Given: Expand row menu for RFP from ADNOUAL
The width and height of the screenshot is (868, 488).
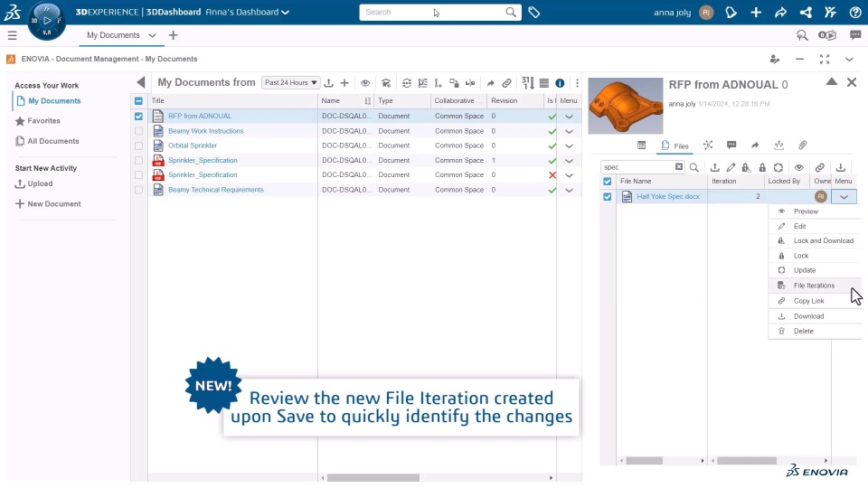Looking at the screenshot, I should tap(569, 117).
